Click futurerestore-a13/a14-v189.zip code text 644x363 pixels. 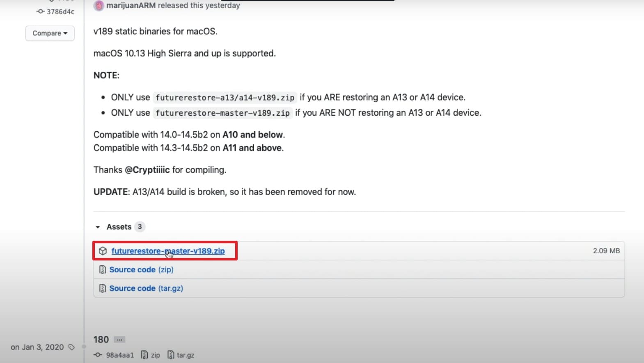point(225,98)
